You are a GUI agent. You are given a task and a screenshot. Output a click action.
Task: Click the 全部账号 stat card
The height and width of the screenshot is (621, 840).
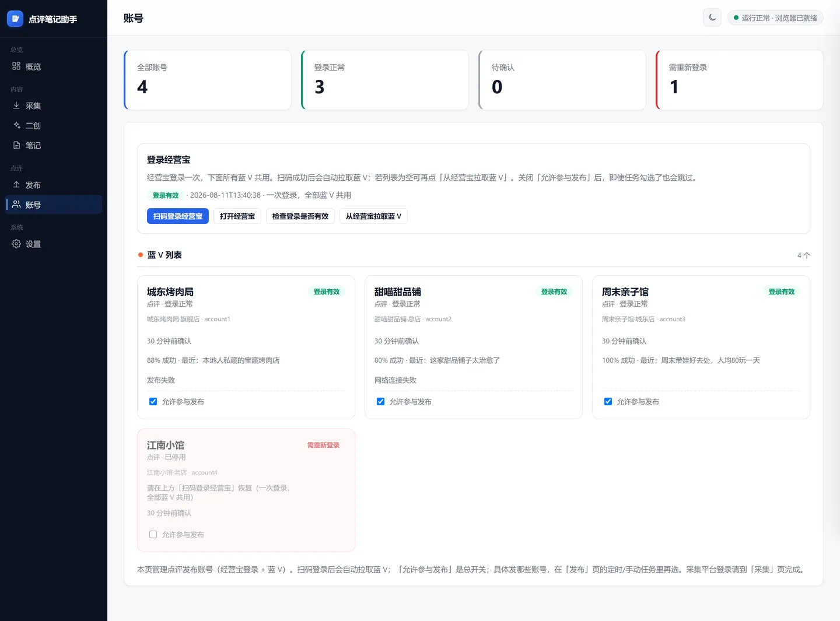208,80
